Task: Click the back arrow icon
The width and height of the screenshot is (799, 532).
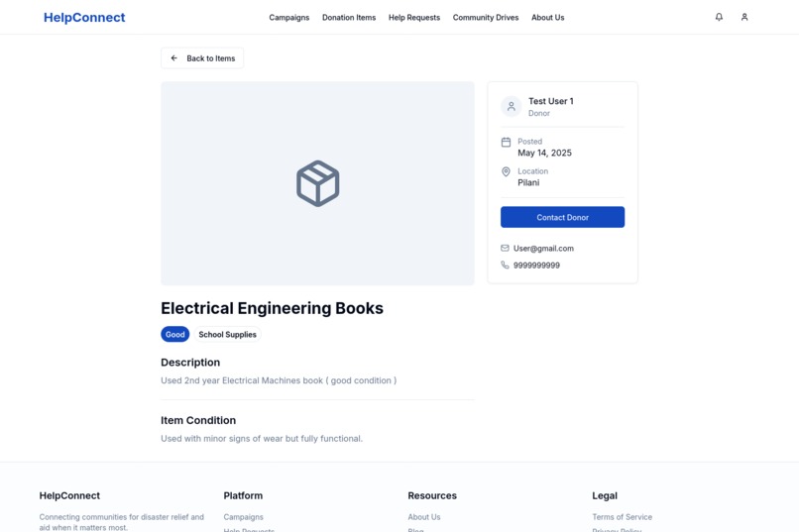Action: pyautogui.click(x=174, y=58)
